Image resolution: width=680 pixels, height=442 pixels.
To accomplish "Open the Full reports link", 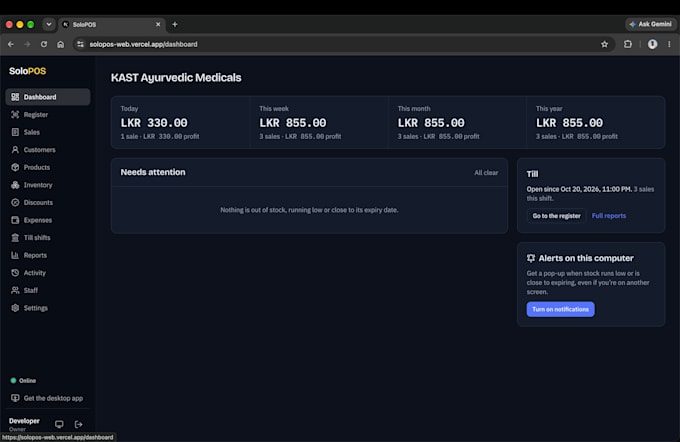I will pyautogui.click(x=608, y=216).
